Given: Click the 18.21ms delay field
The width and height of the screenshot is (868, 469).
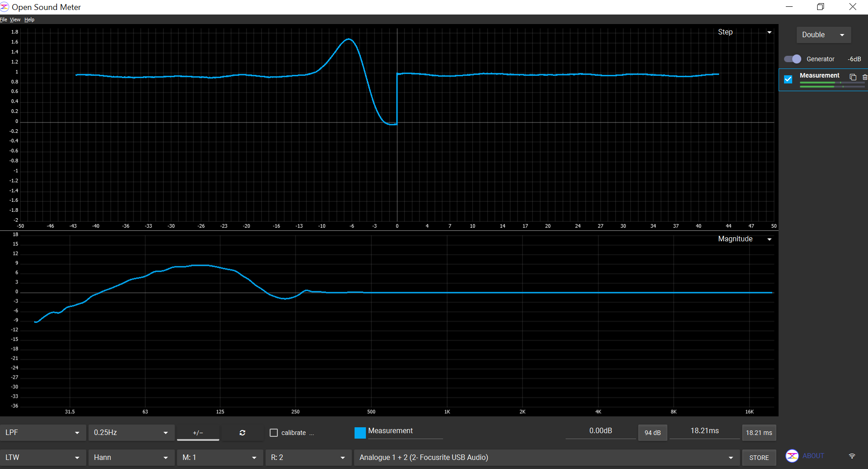Looking at the screenshot, I should pos(705,431).
